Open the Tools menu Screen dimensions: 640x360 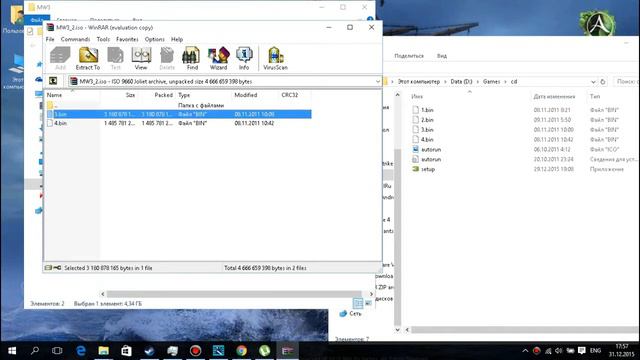pos(103,39)
